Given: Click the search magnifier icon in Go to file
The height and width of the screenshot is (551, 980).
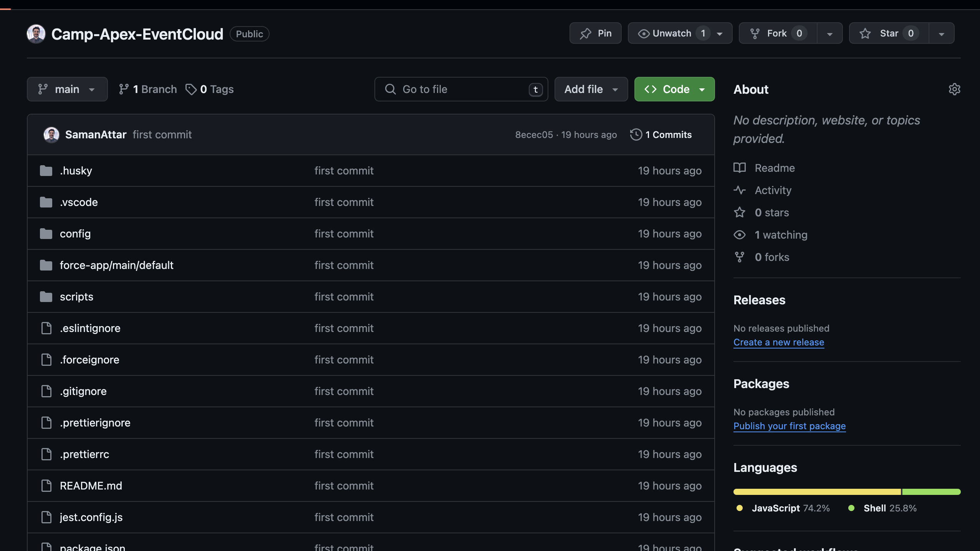Looking at the screenshot, I should click(x=390, y=89).
